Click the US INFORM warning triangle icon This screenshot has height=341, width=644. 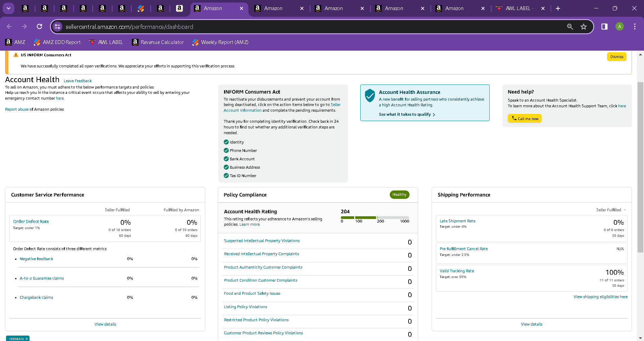[16, 55]
